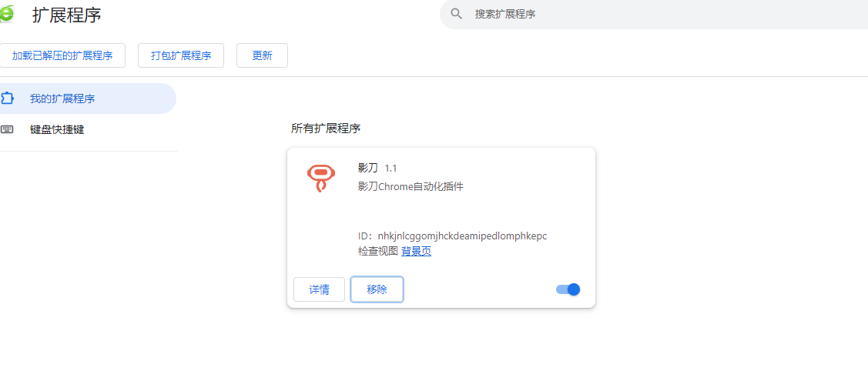Click the version number 1.1
This screenshot has height=371, width=868.
[x=390, y=168]
